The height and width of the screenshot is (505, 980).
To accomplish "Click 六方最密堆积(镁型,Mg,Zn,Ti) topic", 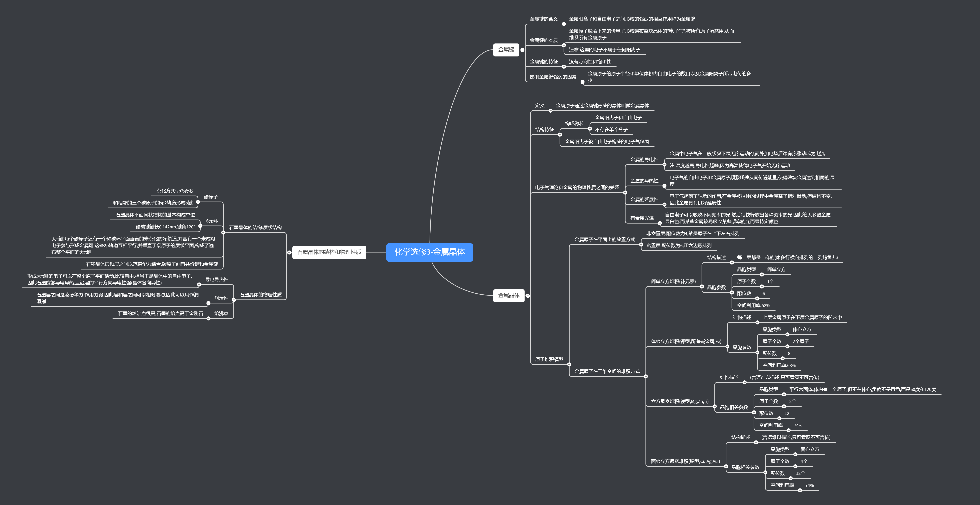I will [x=679, y=402].
